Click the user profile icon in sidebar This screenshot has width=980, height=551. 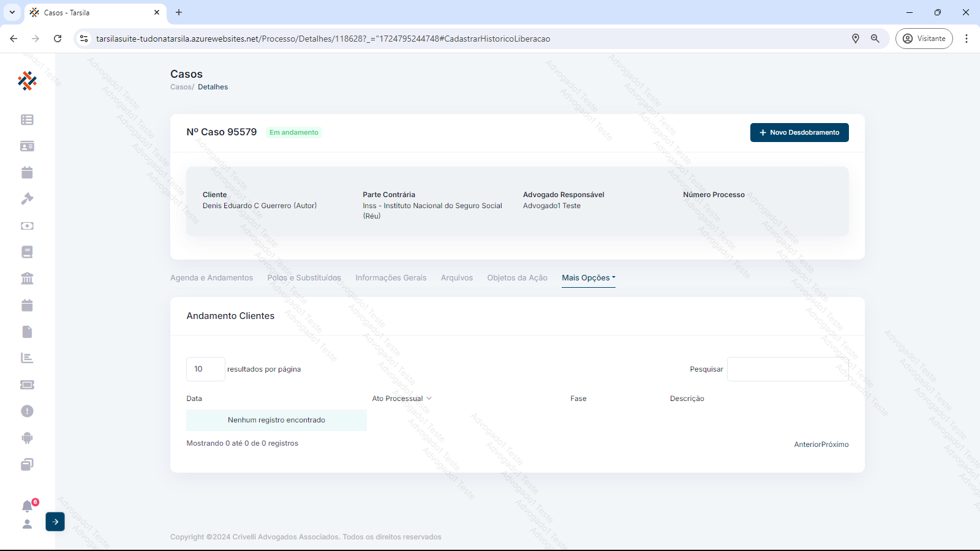pyautogui.click(x=27, y=524)
